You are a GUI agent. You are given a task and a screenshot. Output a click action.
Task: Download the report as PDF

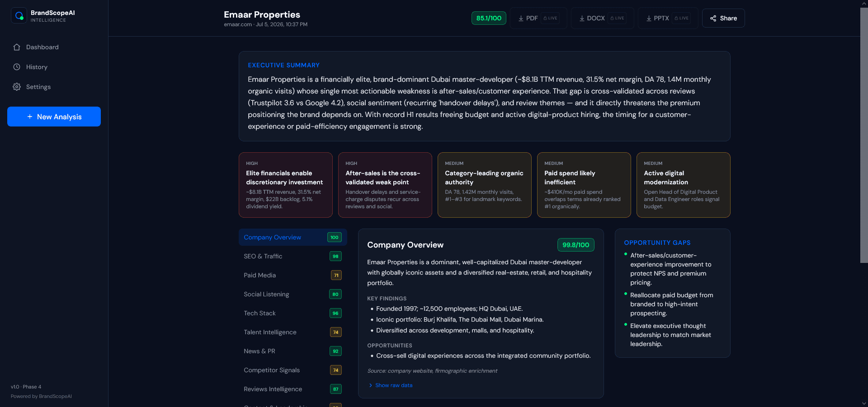[x=538, y=18]
